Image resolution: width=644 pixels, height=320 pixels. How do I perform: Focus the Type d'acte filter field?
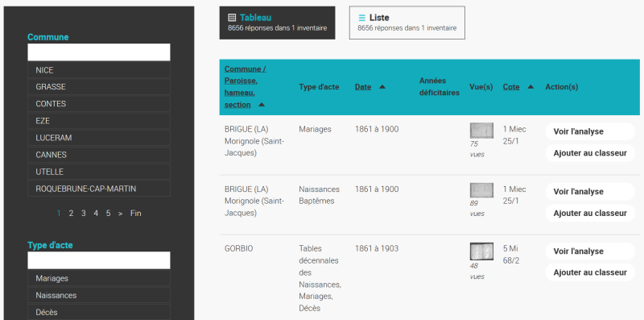[x=99, y=260]
